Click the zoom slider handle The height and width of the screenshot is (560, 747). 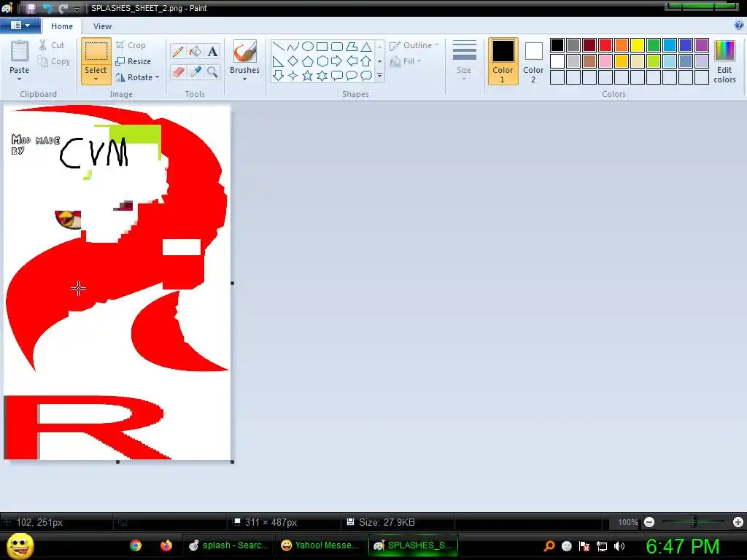[x=694, y=522]
